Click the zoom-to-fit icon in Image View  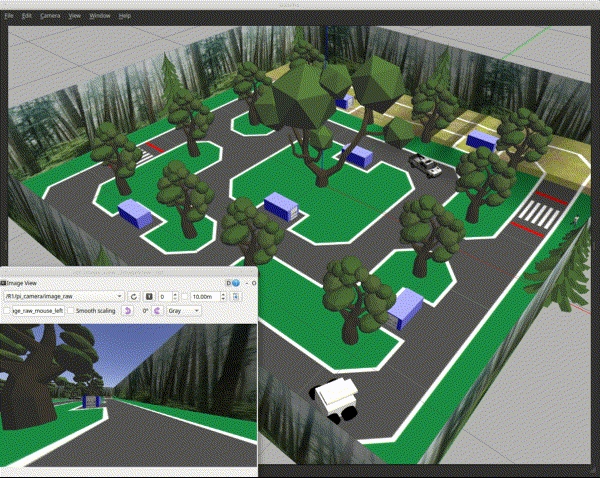click(148, 297)
